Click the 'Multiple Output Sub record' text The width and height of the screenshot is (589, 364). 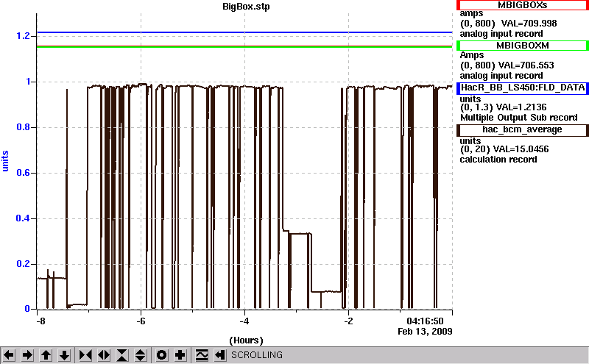(x=519, y=118)
